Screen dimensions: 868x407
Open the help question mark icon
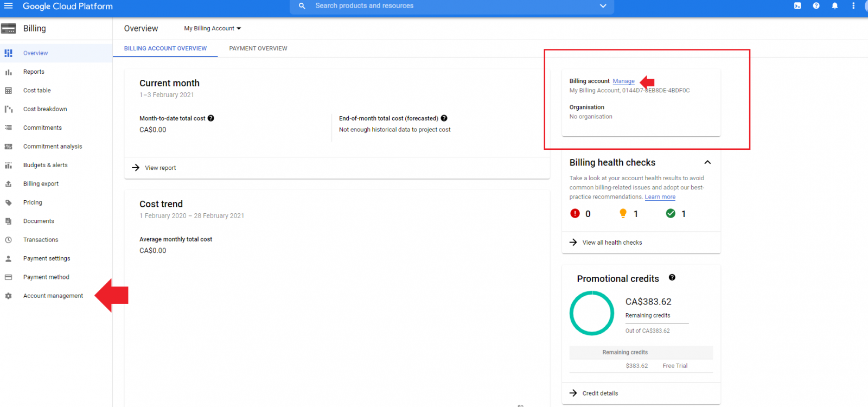[x=816, y=6]
